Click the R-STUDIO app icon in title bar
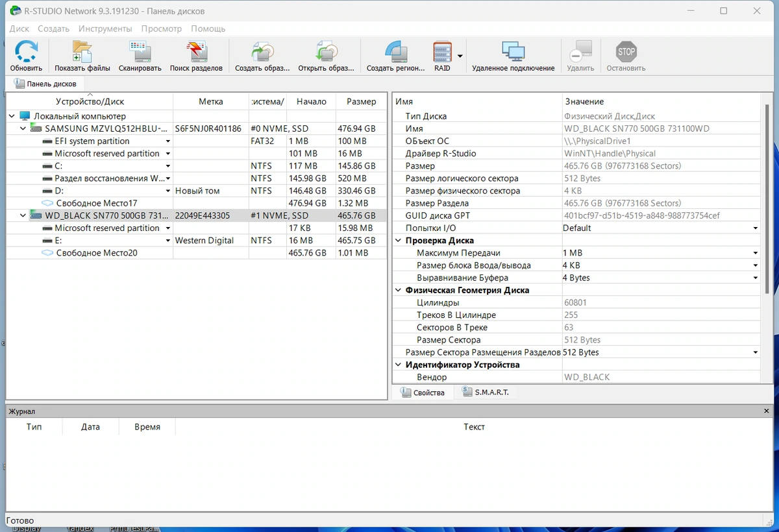The width and height of the screenshot is (779, 532). click(14, 11)
